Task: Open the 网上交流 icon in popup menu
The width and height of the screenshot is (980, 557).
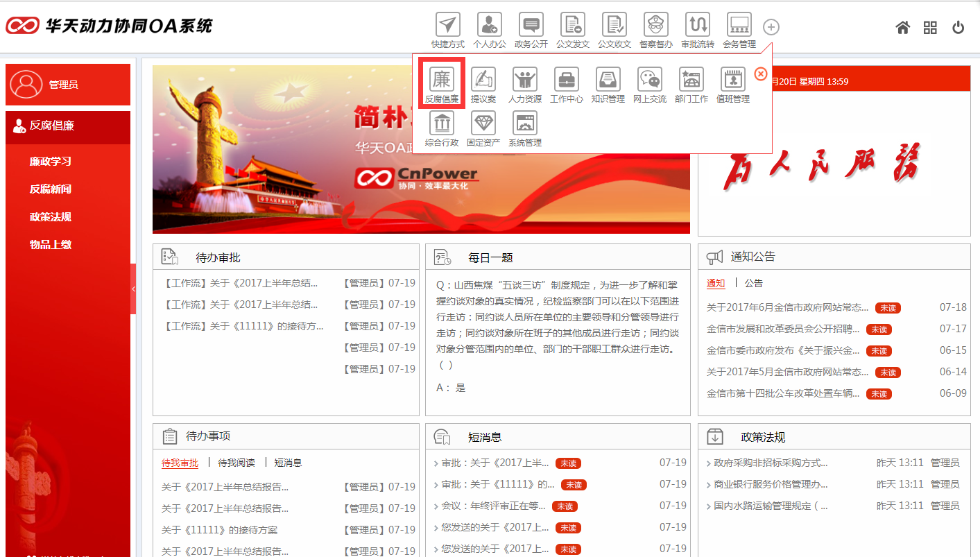Action: [x=649, y=82]
